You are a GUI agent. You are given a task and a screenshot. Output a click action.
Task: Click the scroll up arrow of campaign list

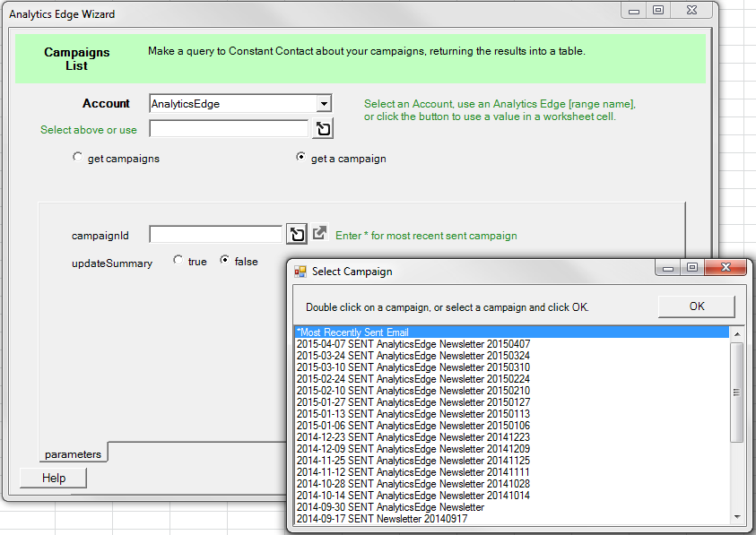point(736,333)
